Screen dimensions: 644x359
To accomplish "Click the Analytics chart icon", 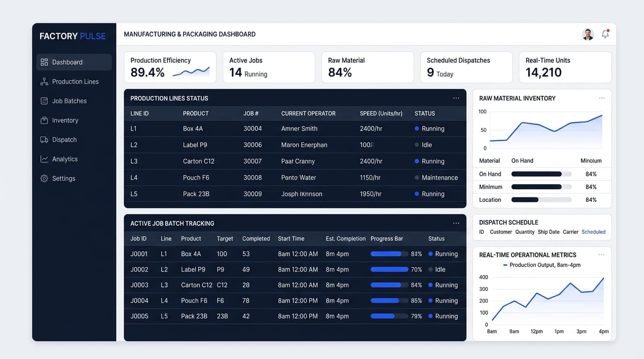I will (x=44, y=159).
